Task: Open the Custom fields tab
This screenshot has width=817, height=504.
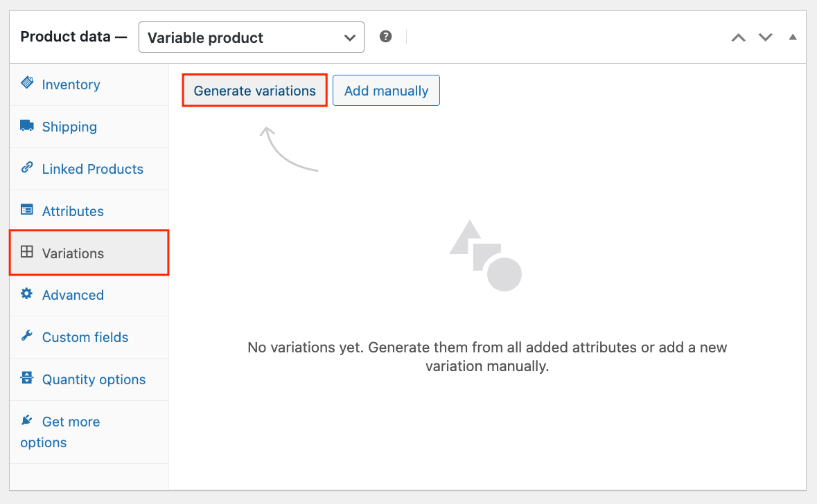Action: tap(89, 337)
